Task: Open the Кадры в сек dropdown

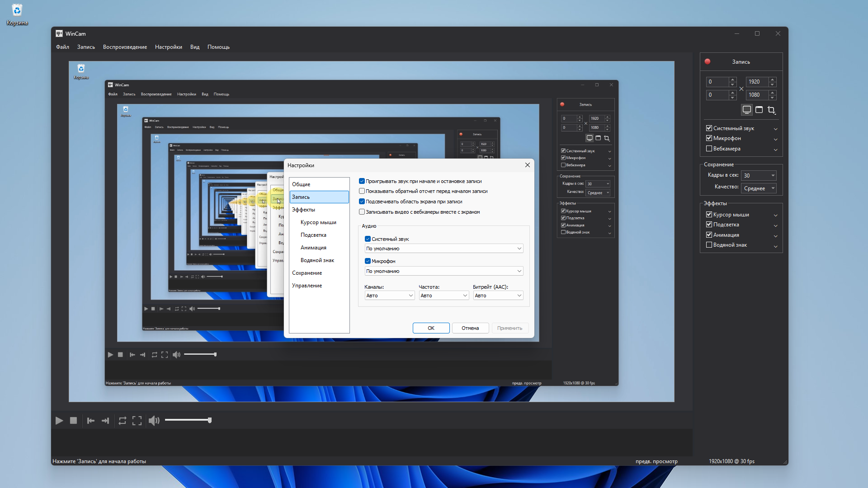Action: [x=759, y=175]
